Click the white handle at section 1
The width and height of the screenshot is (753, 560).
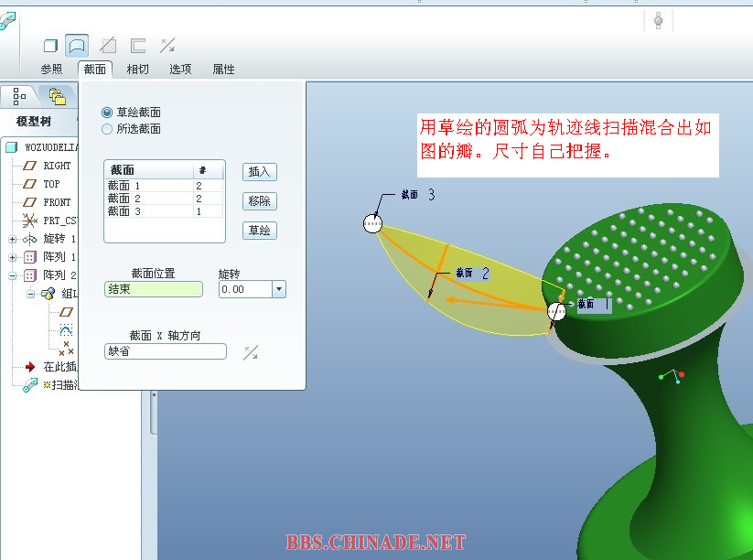click(x=556, y=312)
